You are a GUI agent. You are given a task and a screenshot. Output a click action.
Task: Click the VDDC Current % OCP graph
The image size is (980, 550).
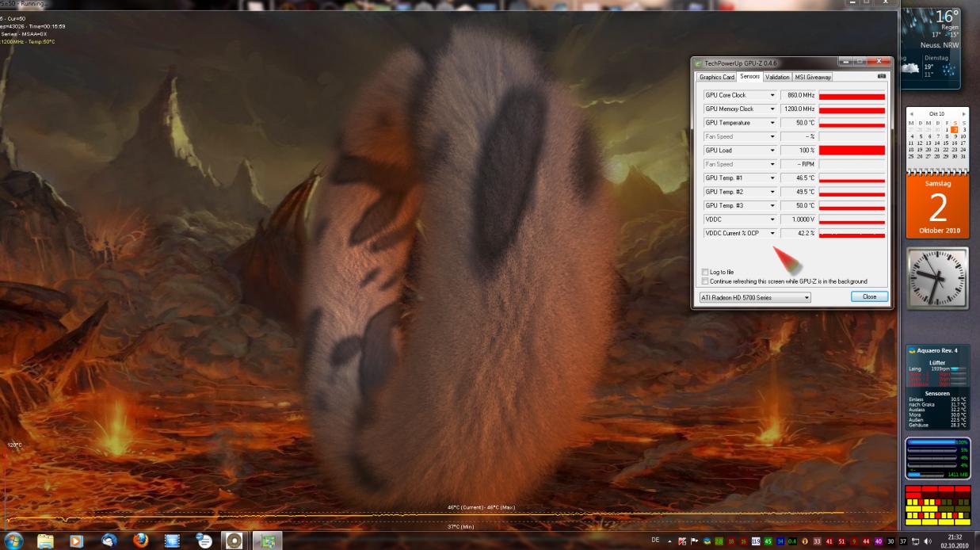point(852,234)
